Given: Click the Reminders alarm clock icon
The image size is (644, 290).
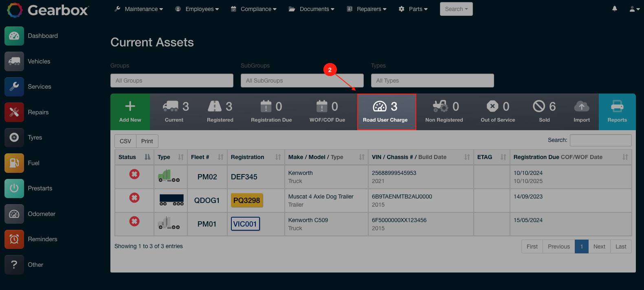Looking at the screenshot, I should click(14, 239).
